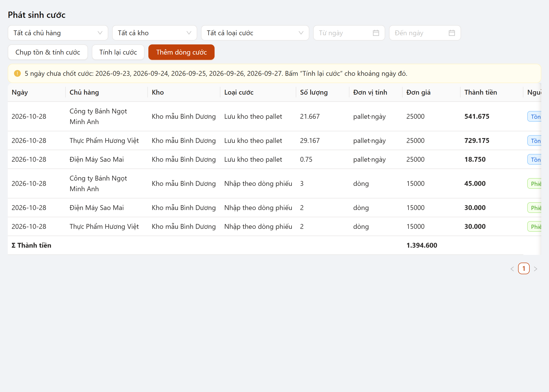Click the 'Σ Thành tiền' summary label

(31, 245)
